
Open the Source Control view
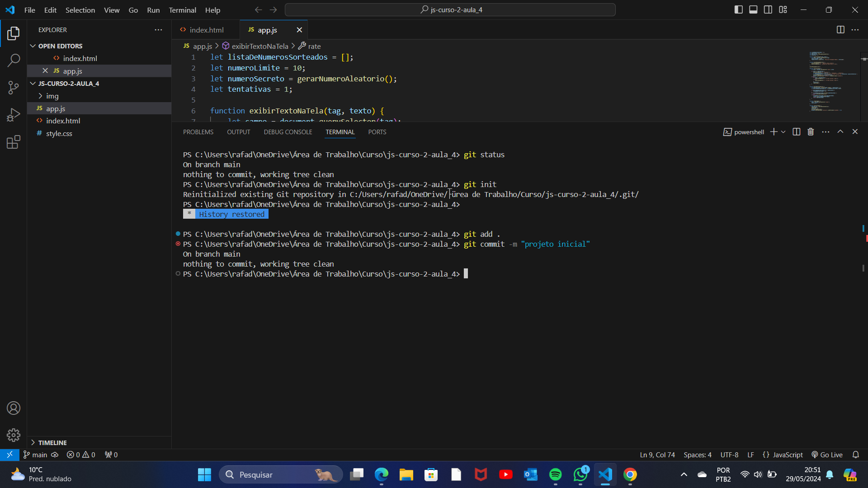14,88
